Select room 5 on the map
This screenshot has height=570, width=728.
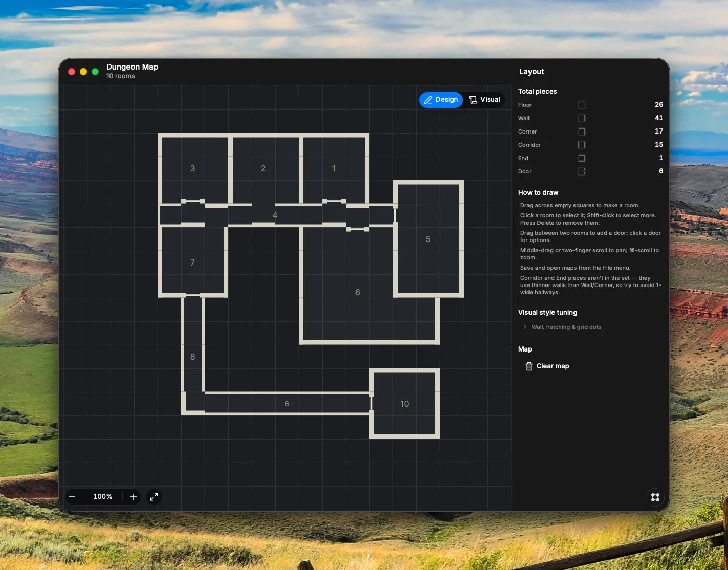click(x=428, y=239)
